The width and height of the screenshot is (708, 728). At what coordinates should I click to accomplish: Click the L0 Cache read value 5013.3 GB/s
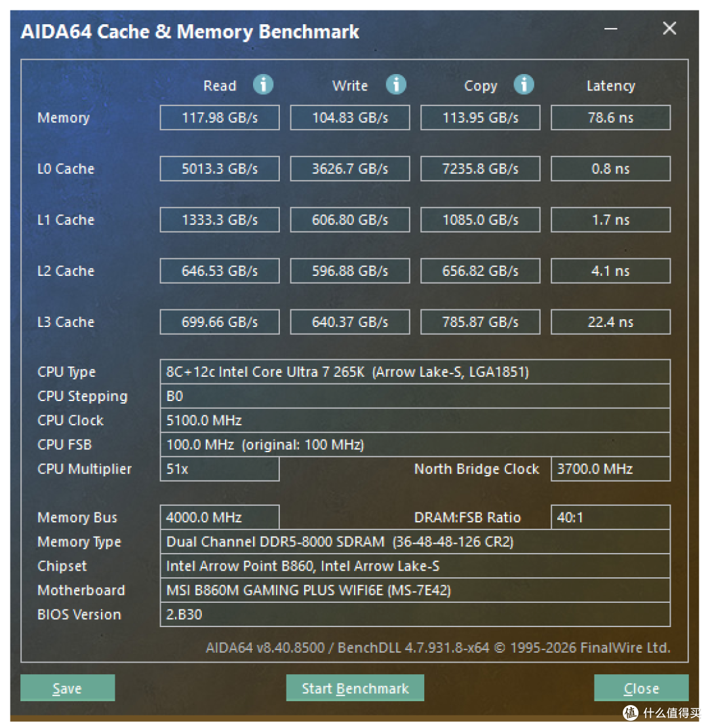[x=220, y=168]
